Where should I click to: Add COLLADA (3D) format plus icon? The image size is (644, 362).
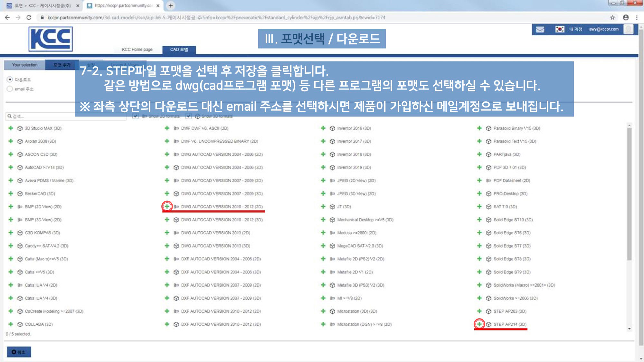(11, 324)
